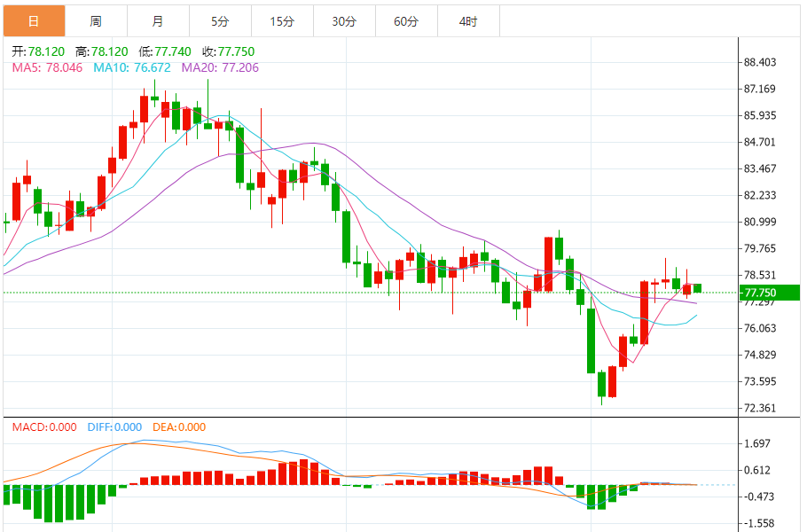Screen dimensions: 807x532
Task: Click the latest green candlestick on the chart
Action: 697,288
